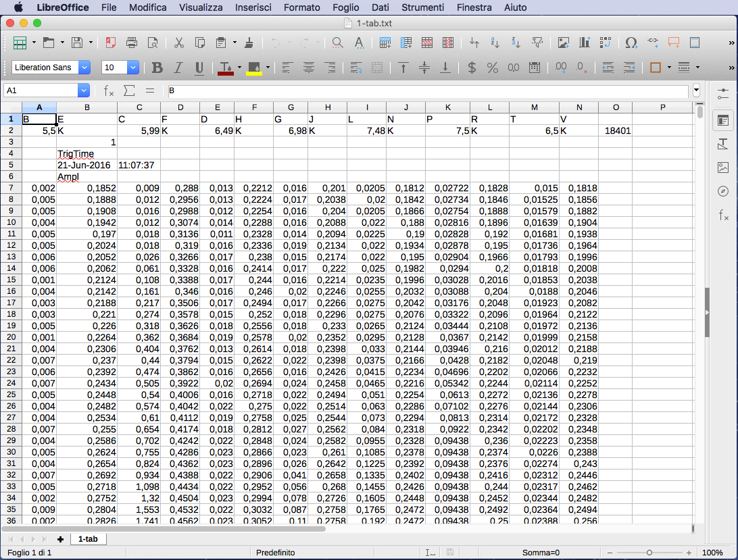This screenshot has height=560, width=738.
Task: Open the Formato menu
Action: [x=301, y=7]
